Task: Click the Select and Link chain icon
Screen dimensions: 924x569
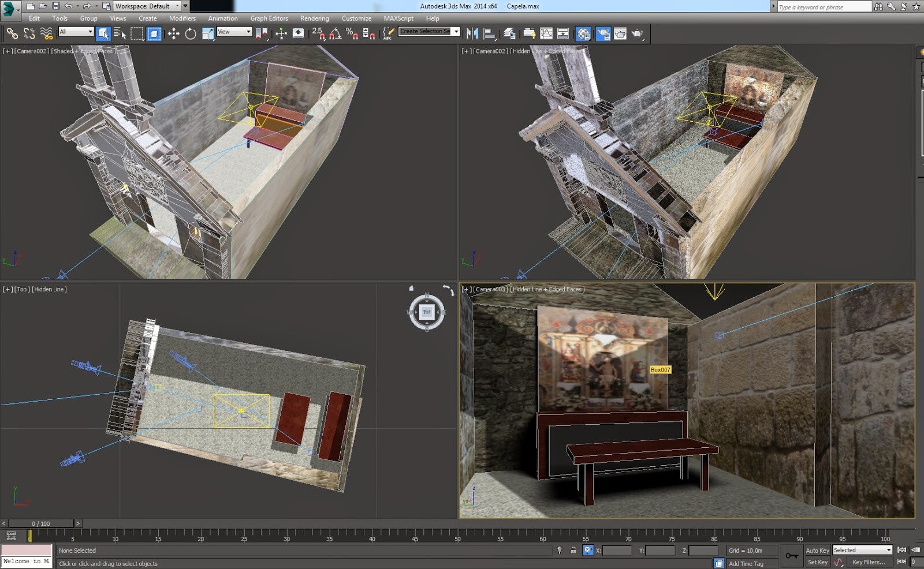Action: pyautogui.click(x=12, y=33)
